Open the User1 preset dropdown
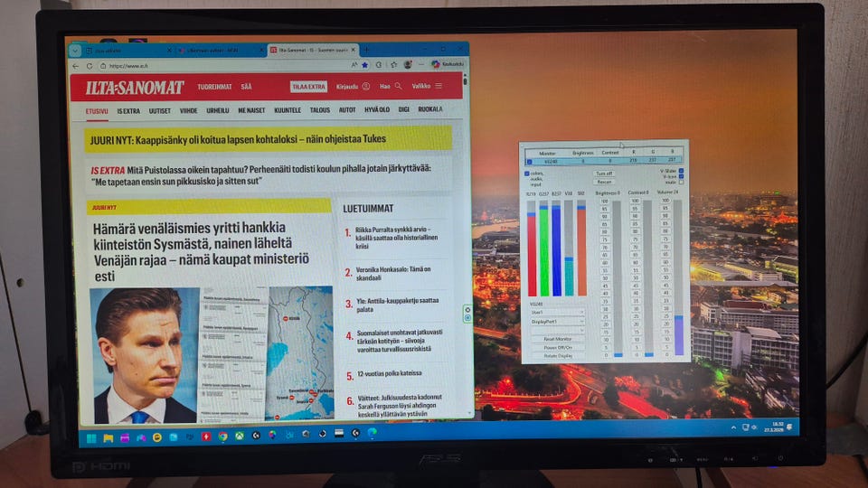Viewport: 868px width, 488px height. point(558,313)
